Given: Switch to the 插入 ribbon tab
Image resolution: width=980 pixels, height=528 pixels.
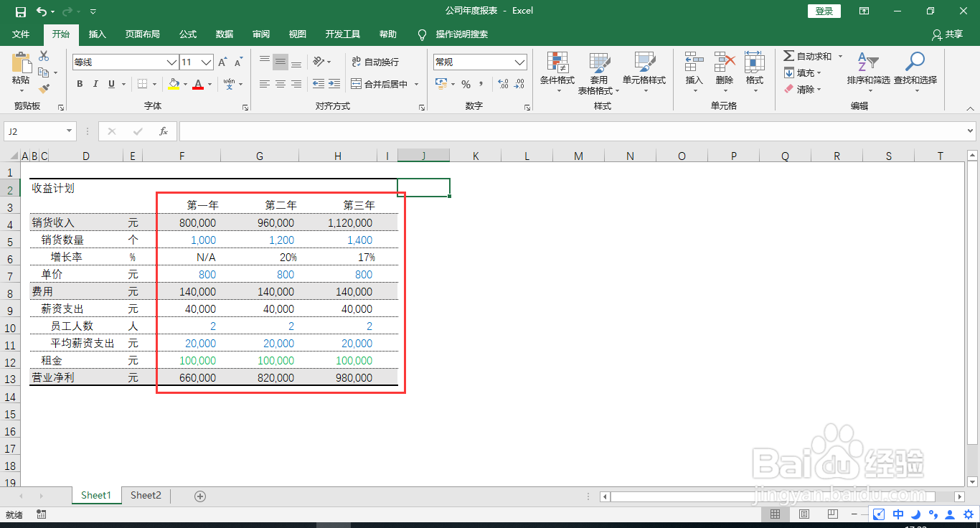Looking at the screenshot, I should pyautogui.click(x=97, y=34).
